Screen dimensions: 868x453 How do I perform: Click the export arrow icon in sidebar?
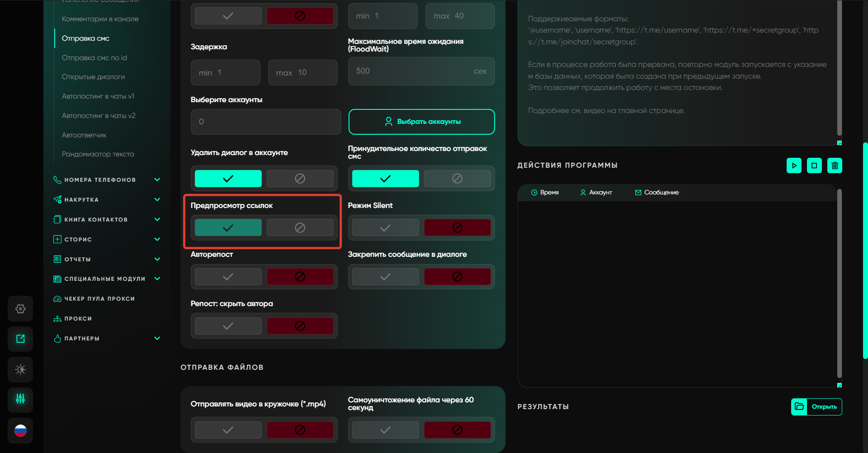coord(20,339)
